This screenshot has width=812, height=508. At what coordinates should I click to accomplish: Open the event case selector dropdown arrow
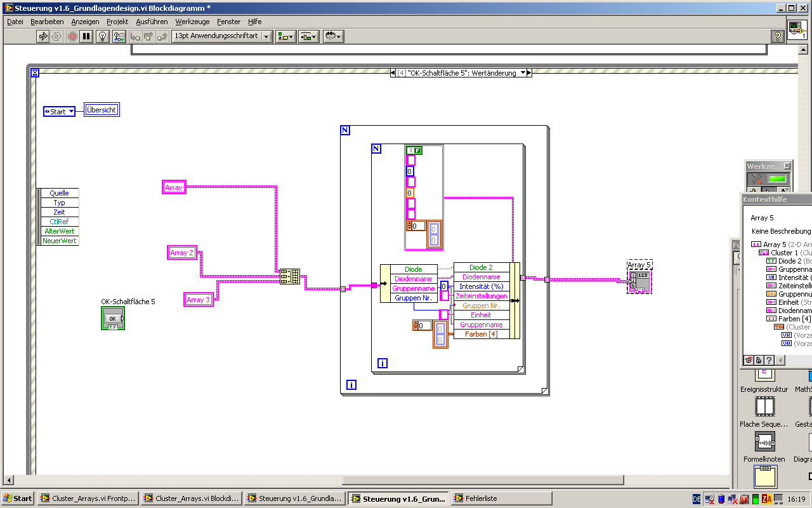(x=523, y=73)
